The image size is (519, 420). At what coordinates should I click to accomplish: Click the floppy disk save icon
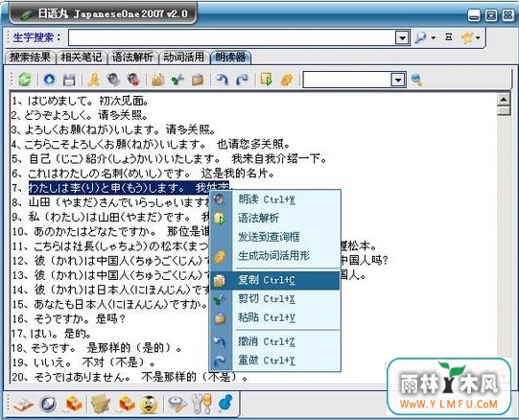[x=69, y=80]
